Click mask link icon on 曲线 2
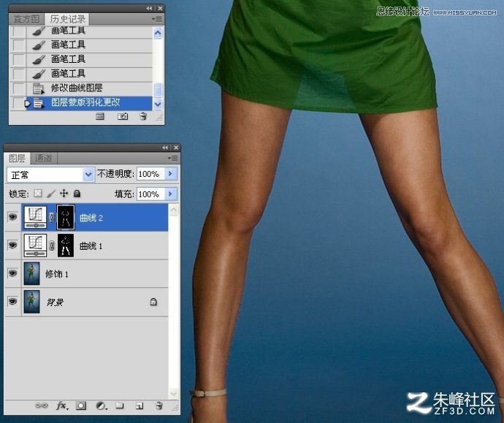 [52, 218]
